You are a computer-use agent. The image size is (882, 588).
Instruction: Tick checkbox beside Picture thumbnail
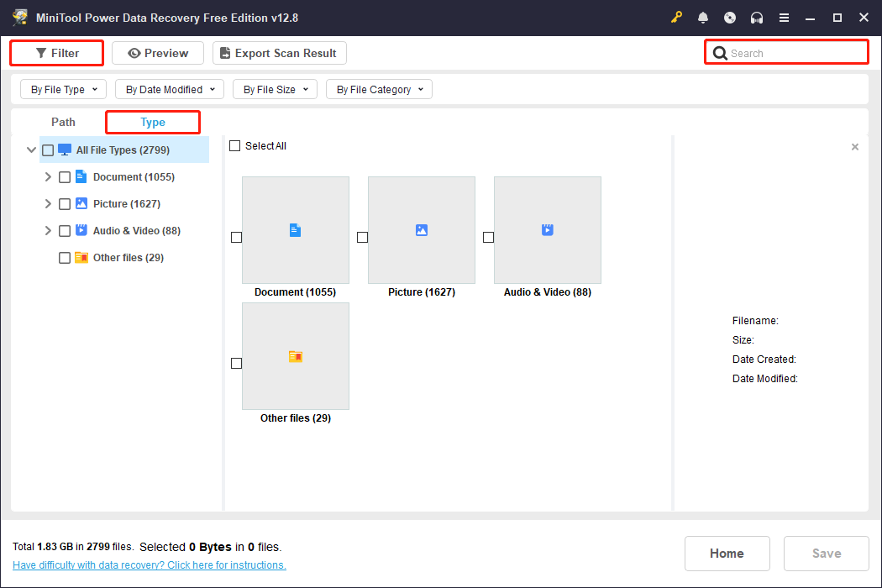click(x=362, y=238)
